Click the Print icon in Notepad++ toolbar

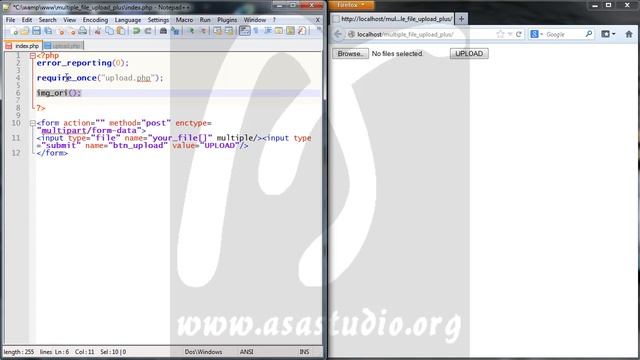(83, 31)
